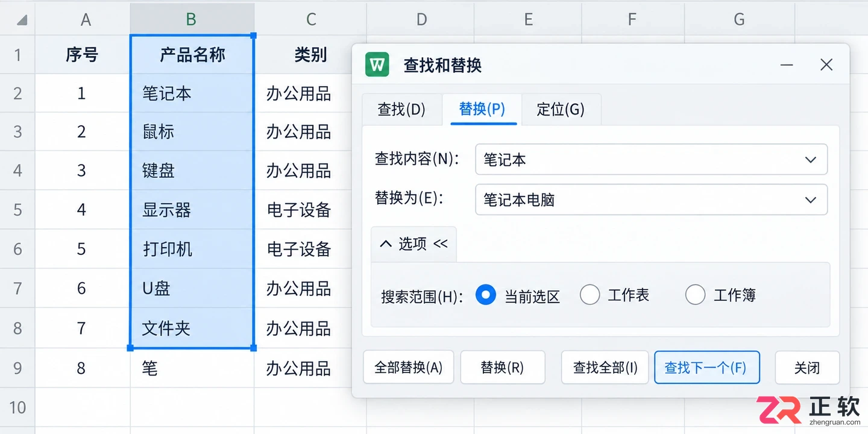Click the cell containing 鼠标
868x434 pixels.
coord(192,131)
